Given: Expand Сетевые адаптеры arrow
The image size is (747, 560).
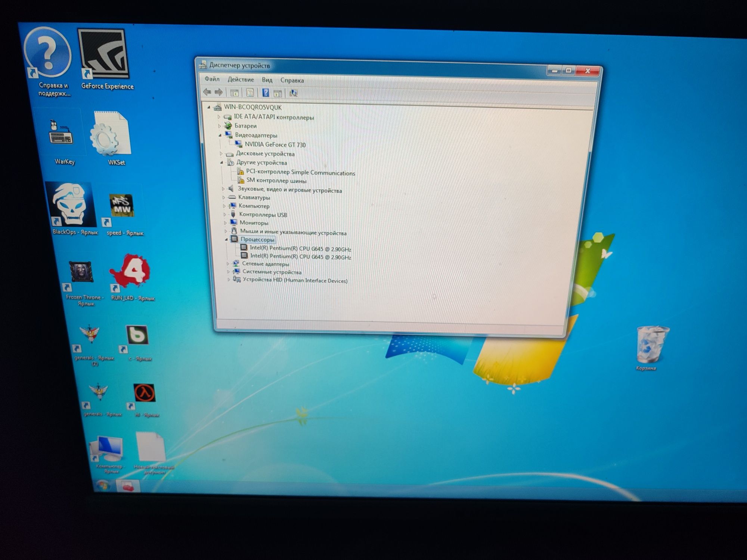Looking at the screenshot, I should tap(228, 264).
